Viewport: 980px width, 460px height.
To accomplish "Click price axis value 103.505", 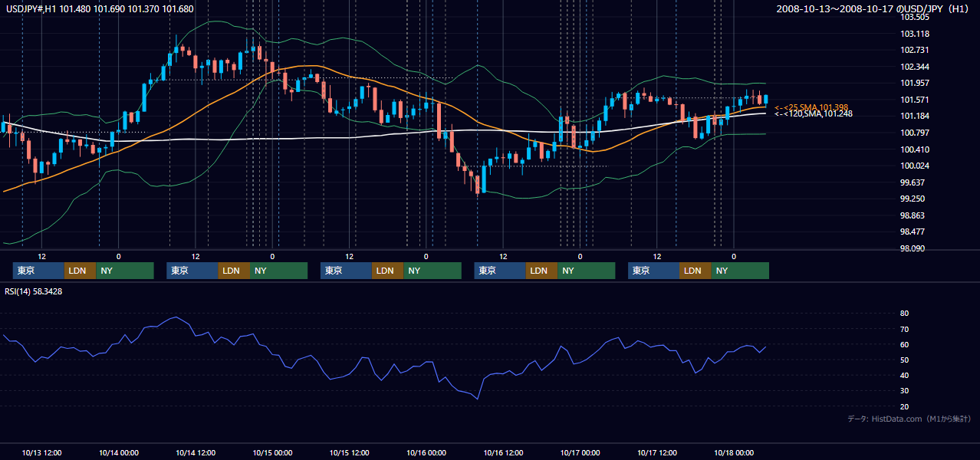I will [915, 17].
